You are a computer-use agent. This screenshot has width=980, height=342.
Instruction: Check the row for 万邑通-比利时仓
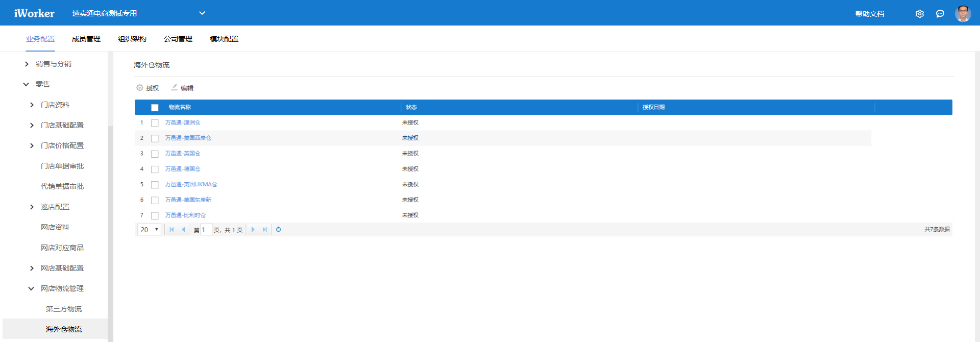click(x=155, y=215)
